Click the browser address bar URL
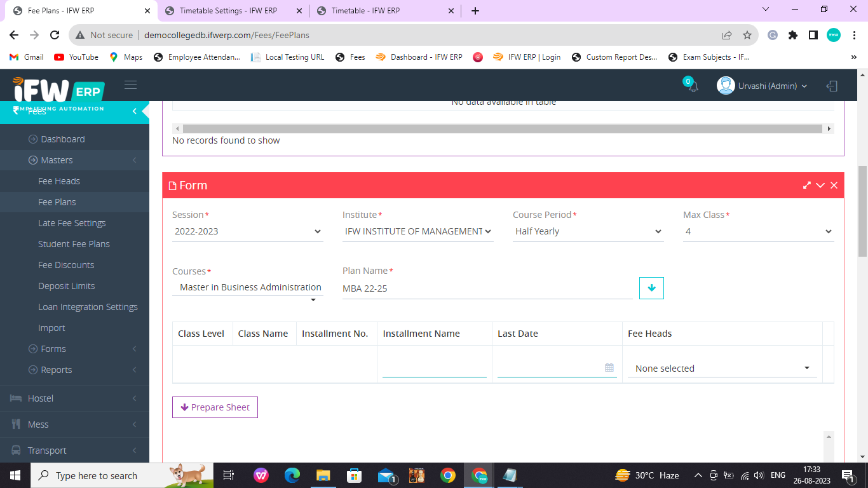The image size is (868, 488). pos(227,35)
